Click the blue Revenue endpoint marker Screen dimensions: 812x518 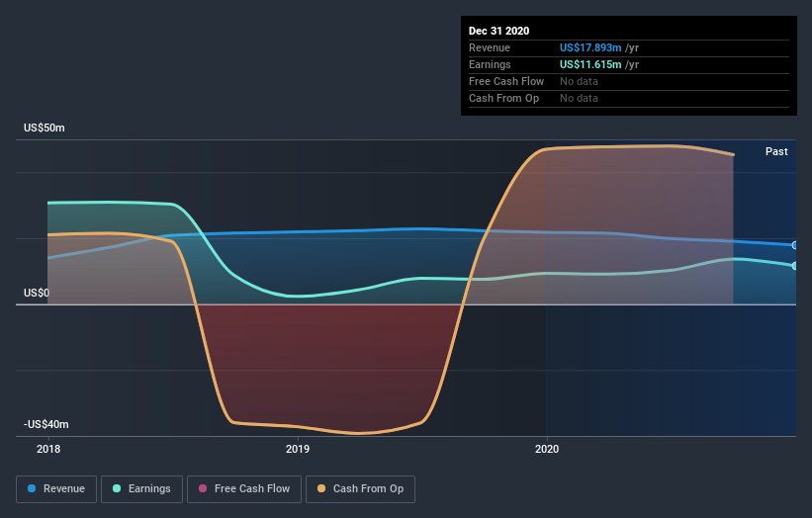[795, 245]
